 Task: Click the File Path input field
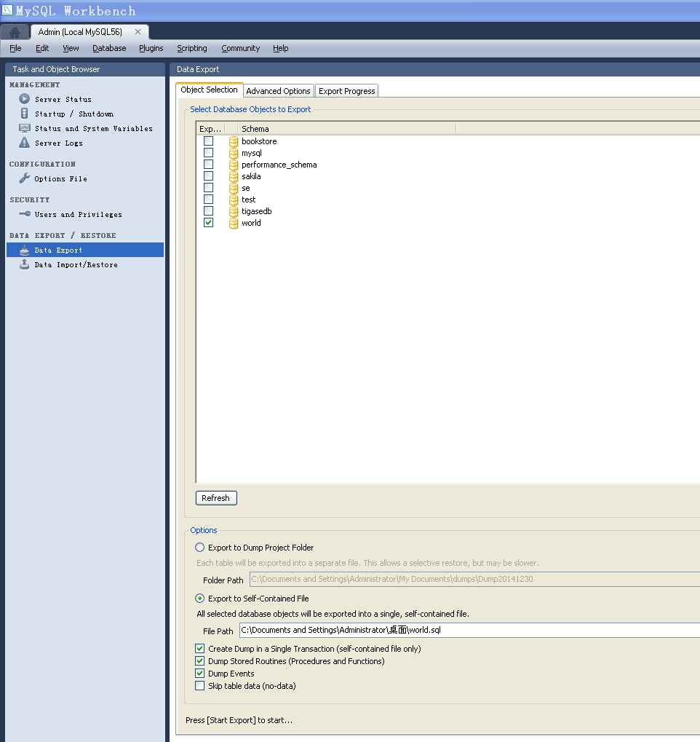click(469, 631)
